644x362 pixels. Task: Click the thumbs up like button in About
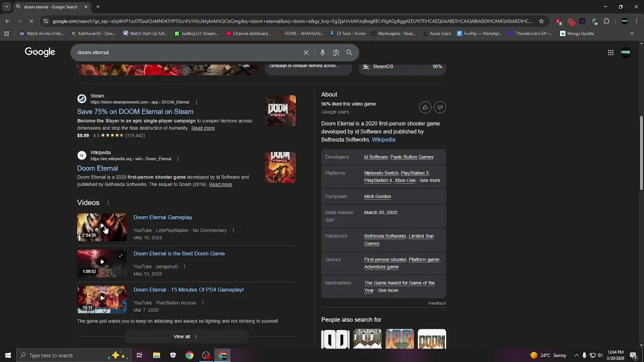click(425, 107)
